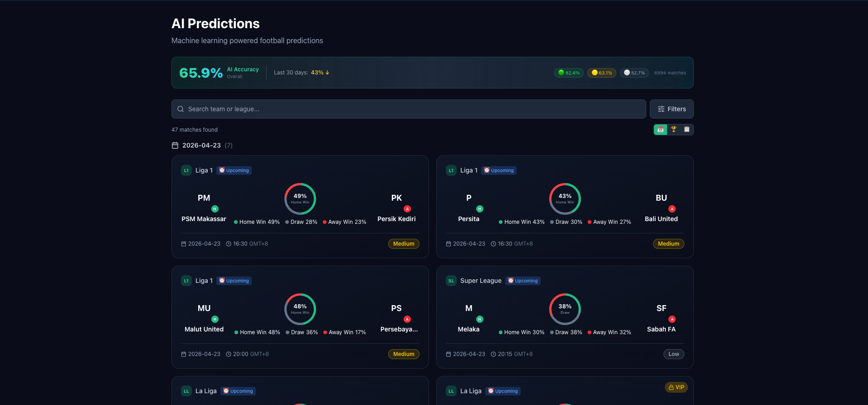The image size is (868, 405).
Task: Click the VIP lock badge
Action: pyautogui.click(x=676, y=387)
